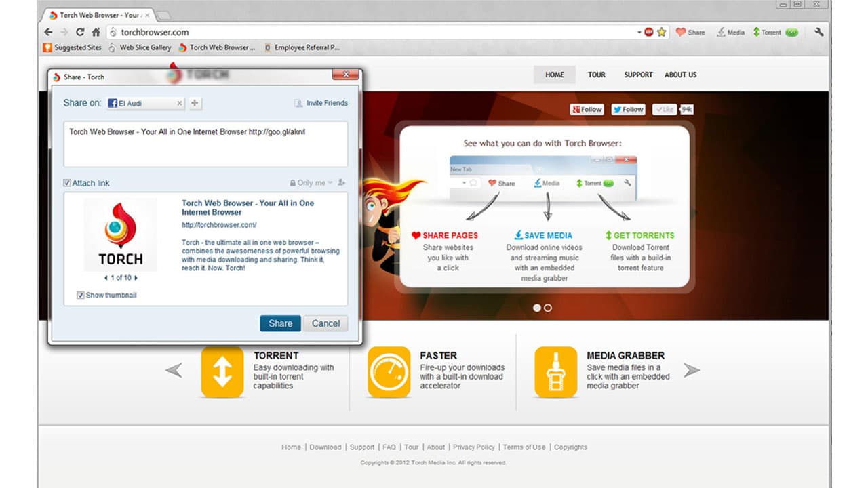868x488 pixels.
Task: Click the red adblock icon in the address bar
Action: tap(648, 32)
